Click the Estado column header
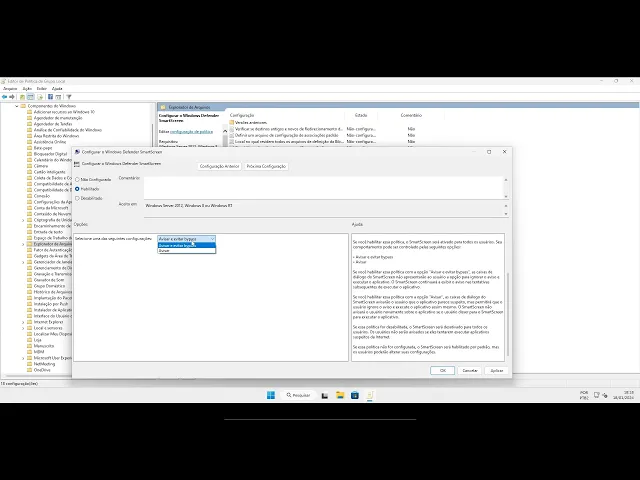The height and width of the screenshot is (480, 640). [x=361, y=116]
